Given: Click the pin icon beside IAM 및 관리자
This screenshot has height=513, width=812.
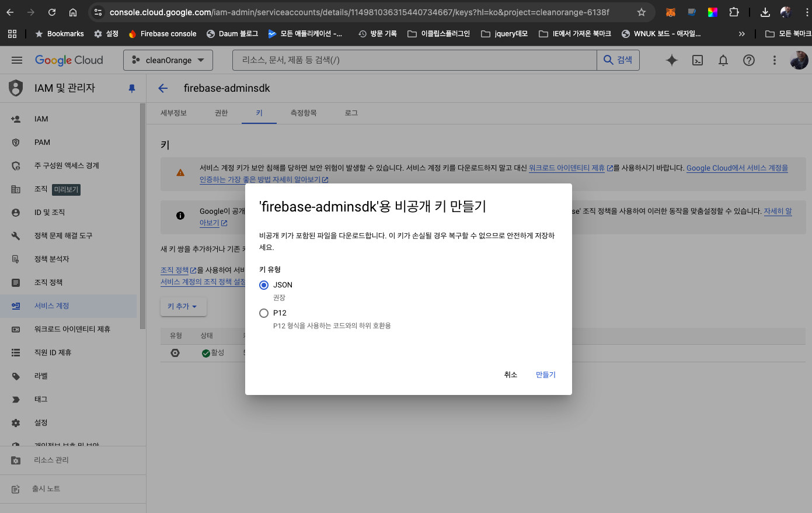Looking at the screenshot, I should [132, 88].
